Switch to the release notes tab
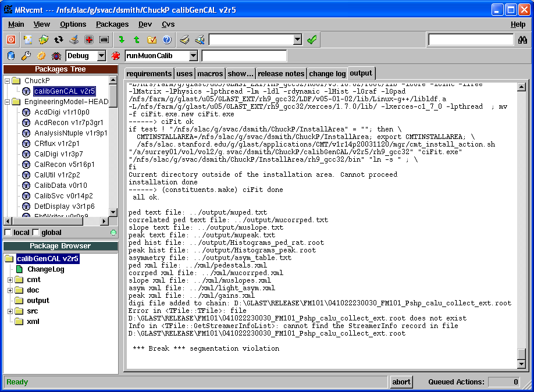The width and height of the screenshot is (534, 392). point(281,73)
